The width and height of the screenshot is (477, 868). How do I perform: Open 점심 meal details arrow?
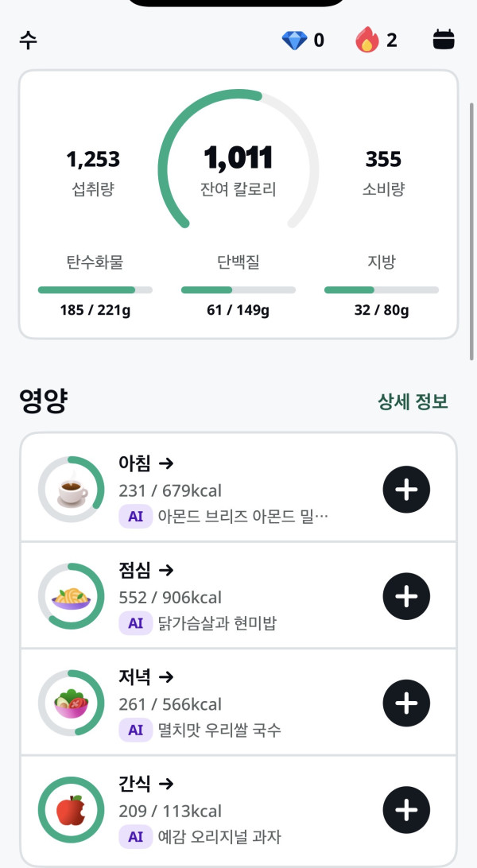(166, 570)
